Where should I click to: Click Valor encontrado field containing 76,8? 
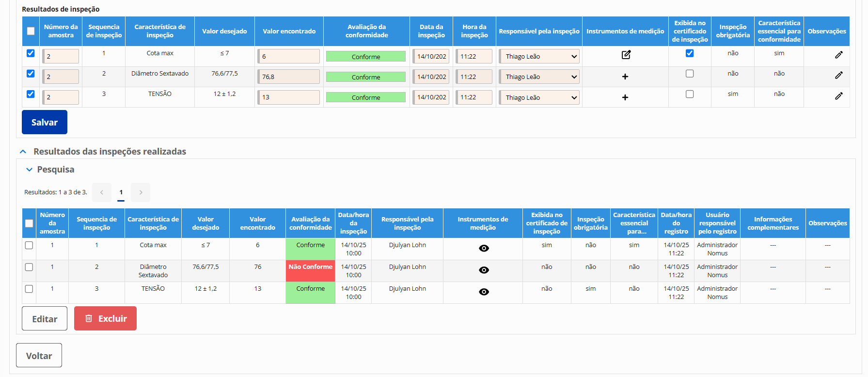point(288,77)
